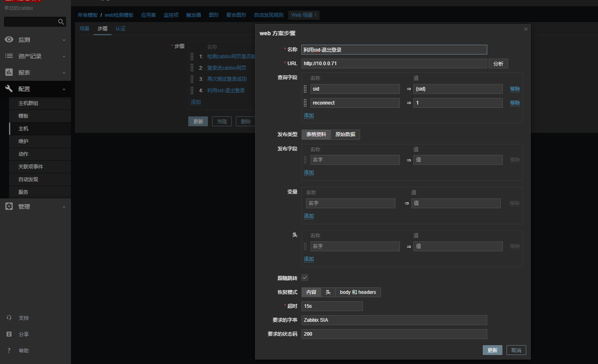Image resolution: width=598 pixels, height=364 pixels.
Task: Open step 登录进zabbix网页
Action: click(227, 68)
